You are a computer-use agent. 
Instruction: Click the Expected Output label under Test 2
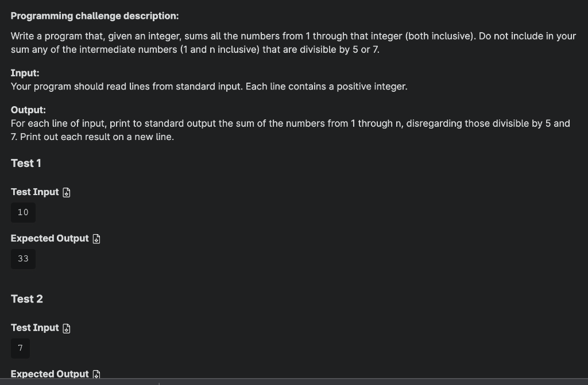point(50,374)
